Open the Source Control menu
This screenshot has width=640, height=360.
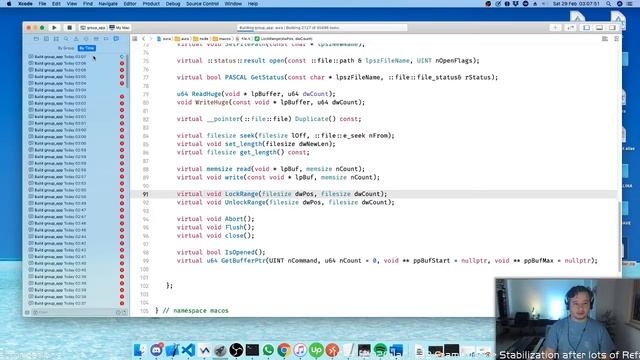pyautogui.click(x=202, y=4)
